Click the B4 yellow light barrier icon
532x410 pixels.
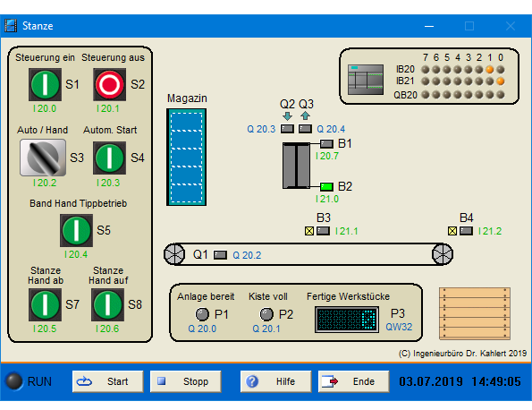click(452, 231)
